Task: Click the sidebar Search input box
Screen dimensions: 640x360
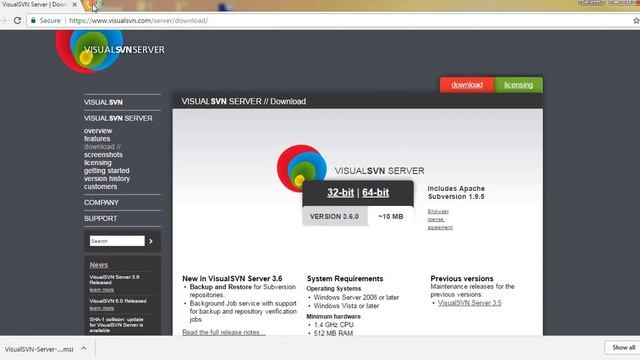Action: tap(117, 241)
